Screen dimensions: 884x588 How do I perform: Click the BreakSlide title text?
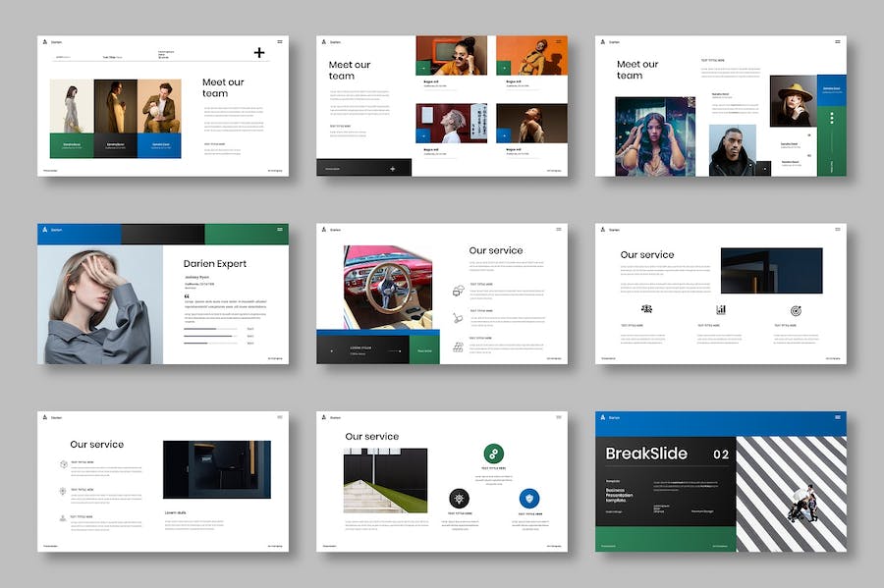(x=645, y=454)
